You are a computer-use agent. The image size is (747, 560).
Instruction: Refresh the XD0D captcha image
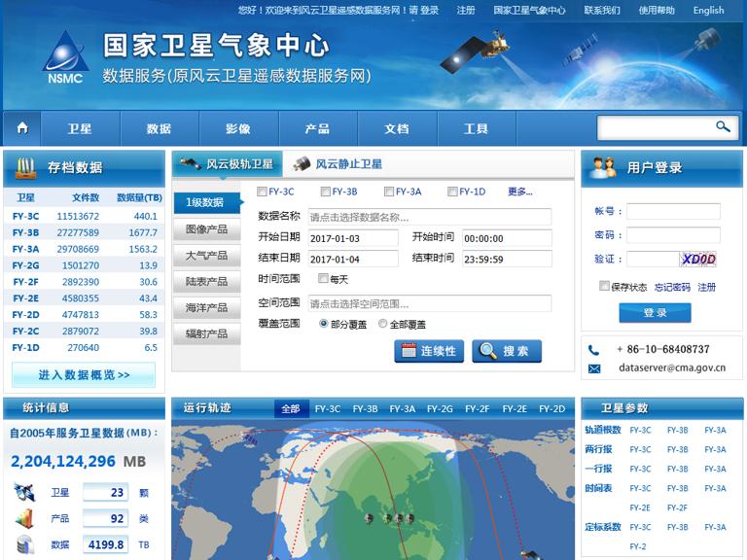coord(698,259)
